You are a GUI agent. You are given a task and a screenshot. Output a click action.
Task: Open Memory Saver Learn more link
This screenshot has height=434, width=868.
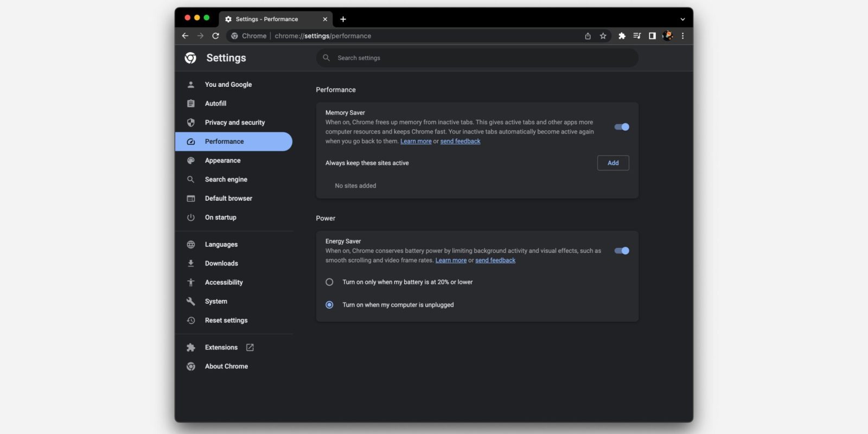point(416,142)
